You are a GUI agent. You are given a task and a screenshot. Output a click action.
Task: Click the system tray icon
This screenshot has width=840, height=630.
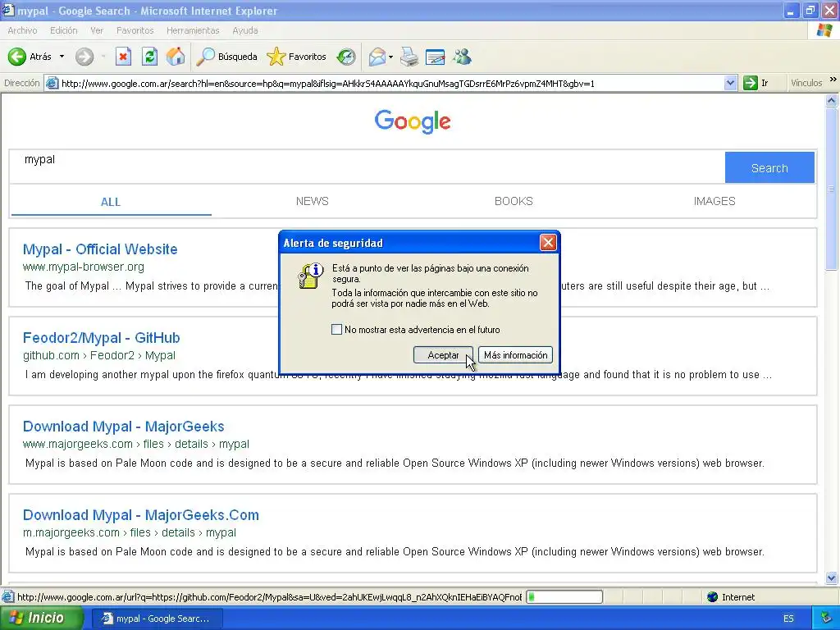826,619
